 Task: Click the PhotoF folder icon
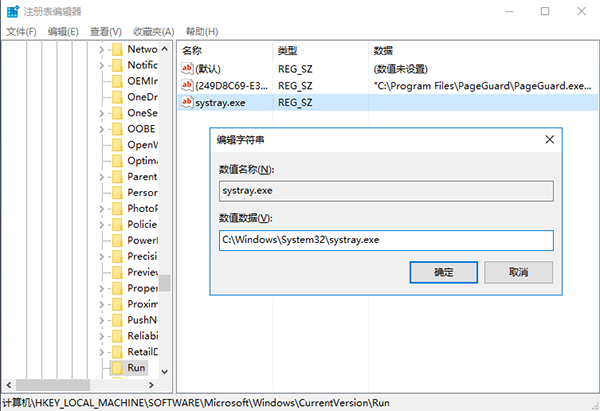117,209
